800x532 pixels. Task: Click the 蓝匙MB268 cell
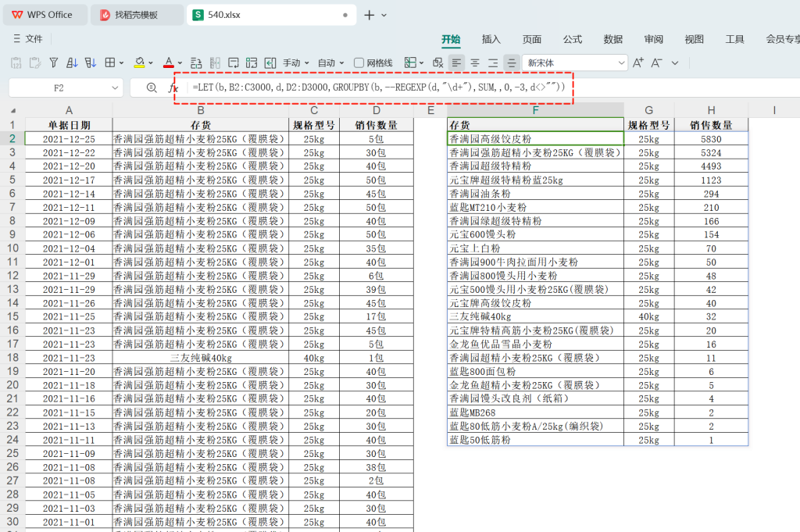coord(535,412)
